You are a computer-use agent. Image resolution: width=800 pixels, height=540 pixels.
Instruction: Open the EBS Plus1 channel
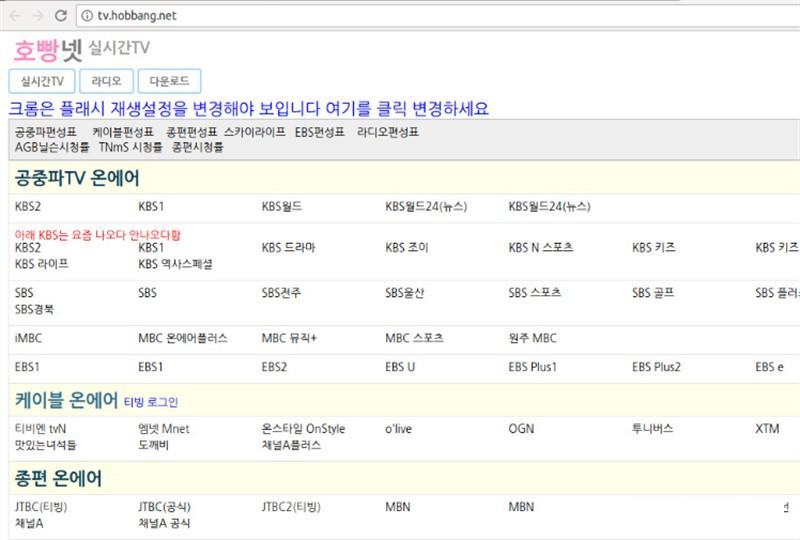pos(533,367)
